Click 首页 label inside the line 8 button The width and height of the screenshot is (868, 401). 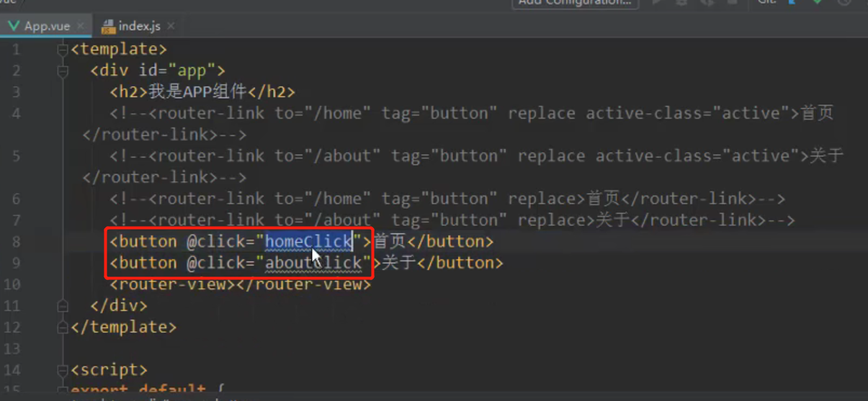point(390,241)
